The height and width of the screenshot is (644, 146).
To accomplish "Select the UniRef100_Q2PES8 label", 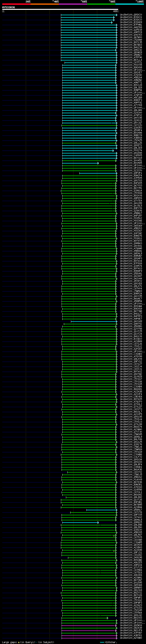I will point(131,30).
